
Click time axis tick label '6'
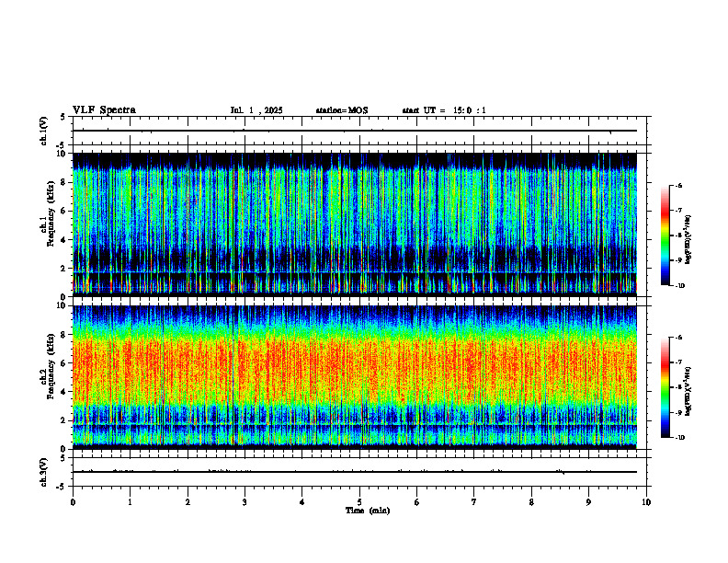pyautogui.click(x=417, y=502)
